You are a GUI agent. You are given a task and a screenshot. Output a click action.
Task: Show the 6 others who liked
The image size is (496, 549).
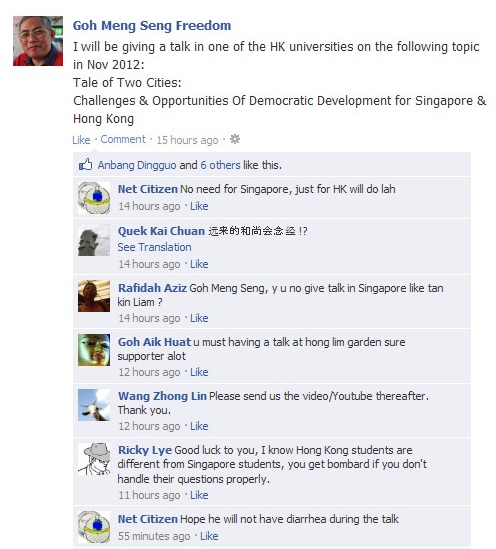pyautogui.click(x=221, y=165)
